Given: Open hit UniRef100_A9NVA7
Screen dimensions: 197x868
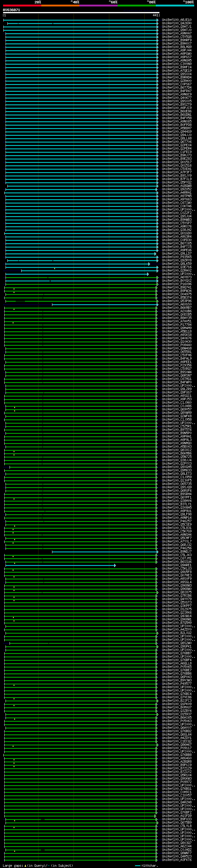Looking at the screenshot, I should [x=177, y=33].
